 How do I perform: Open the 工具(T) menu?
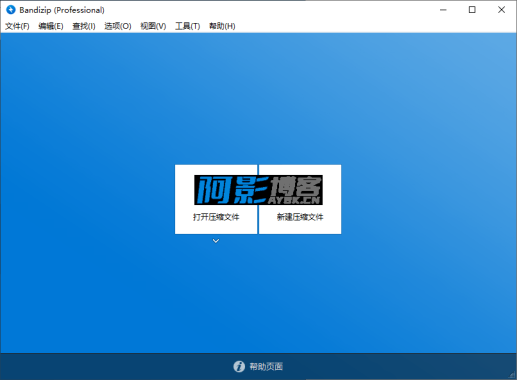pyautogui.click(x=187, y=26)
